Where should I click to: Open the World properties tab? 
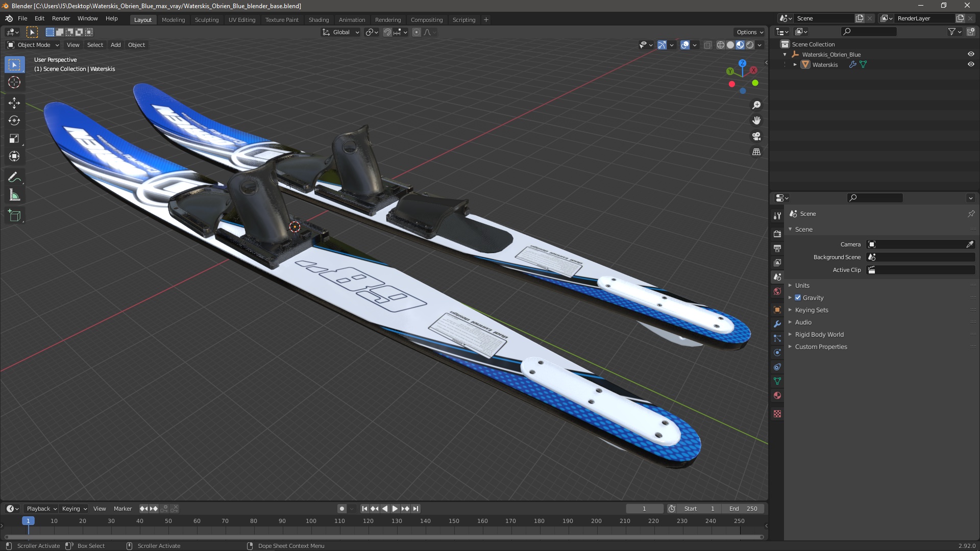tap(777, 291)
